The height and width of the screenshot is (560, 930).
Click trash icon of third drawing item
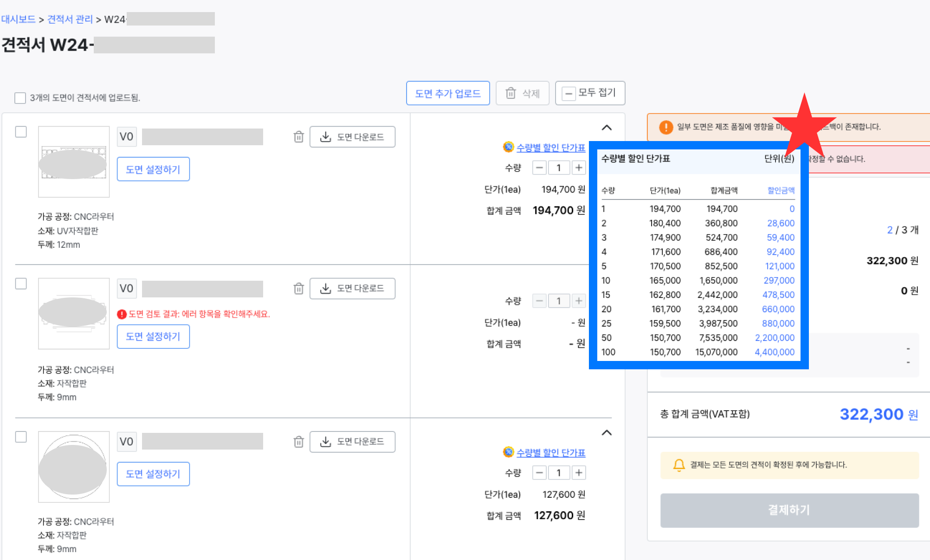(x=298, y=442)
